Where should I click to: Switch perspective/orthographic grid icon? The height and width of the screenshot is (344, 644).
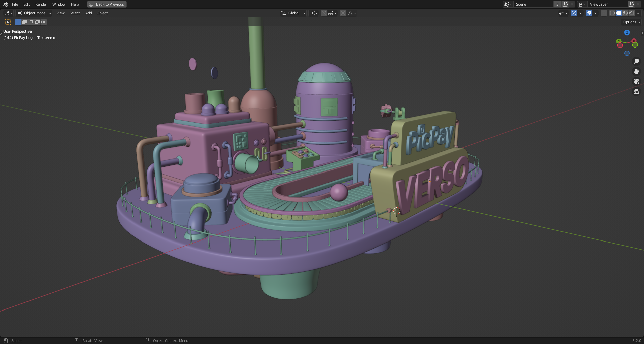(636, 91)
